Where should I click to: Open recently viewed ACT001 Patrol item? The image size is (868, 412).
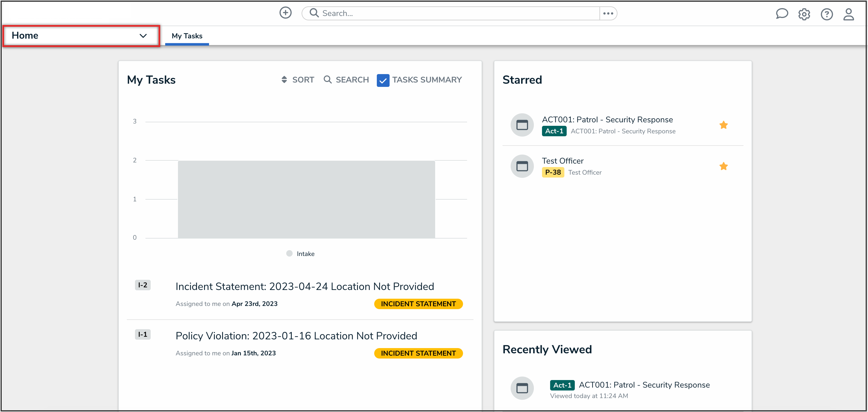(644, 385)
